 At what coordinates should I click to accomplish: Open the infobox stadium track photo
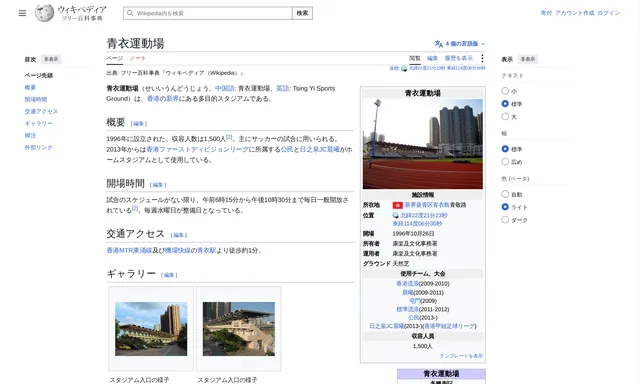(422, 144)
